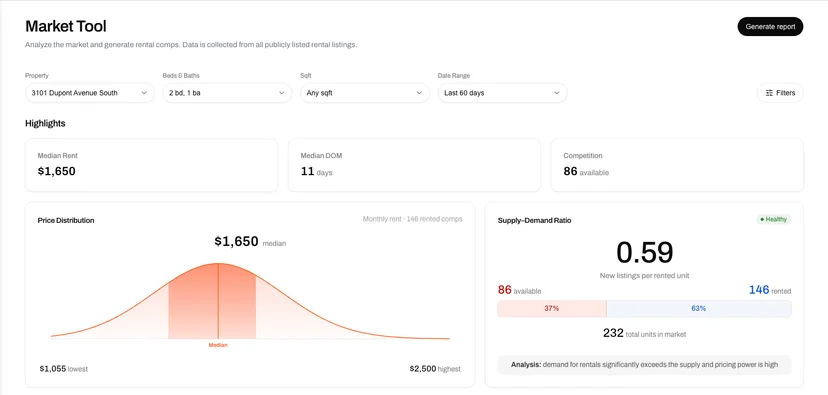Click the Median marker label under the curve
Viewport: 828px width, 395px height.
(x=218, y=345)
